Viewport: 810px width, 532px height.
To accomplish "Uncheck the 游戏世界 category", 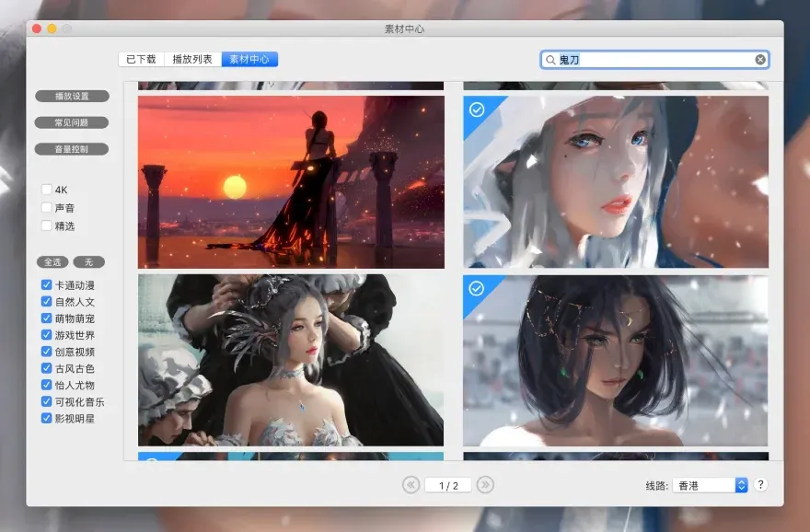I will click(x=47, y=335).
